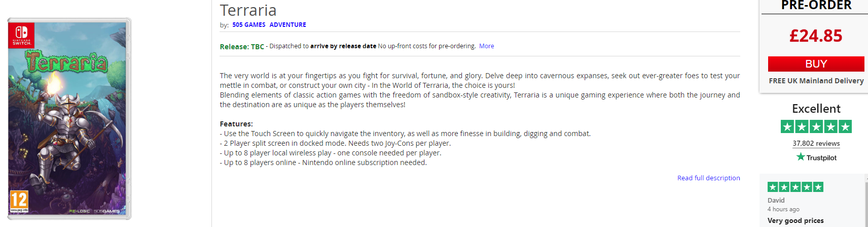Click More for pre-order details
The width and height of the screenshot is (868, 227).
tap(486, 46)
